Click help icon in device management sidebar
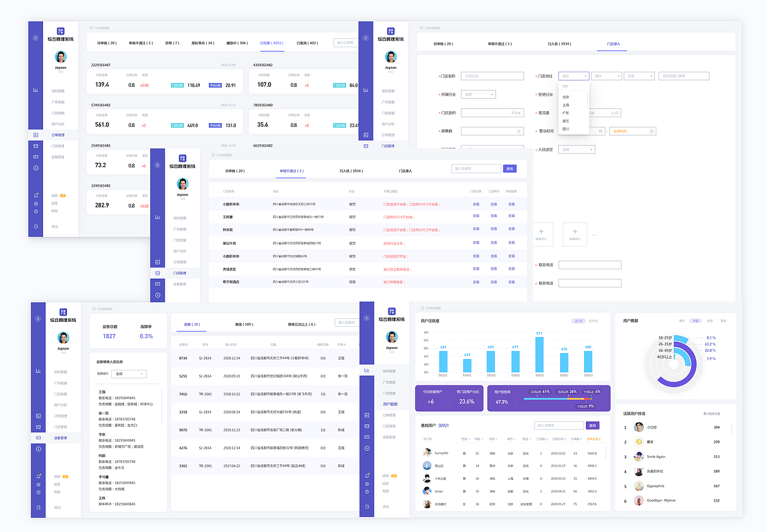This screenshot has height=532, width=766. pos(38,492)
